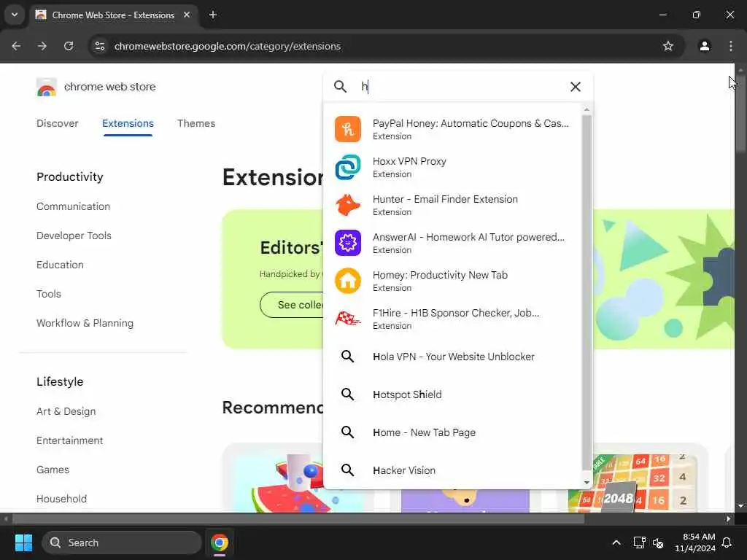Open the Art & Design category
747x560 pixels.
(x=66, y=411)
